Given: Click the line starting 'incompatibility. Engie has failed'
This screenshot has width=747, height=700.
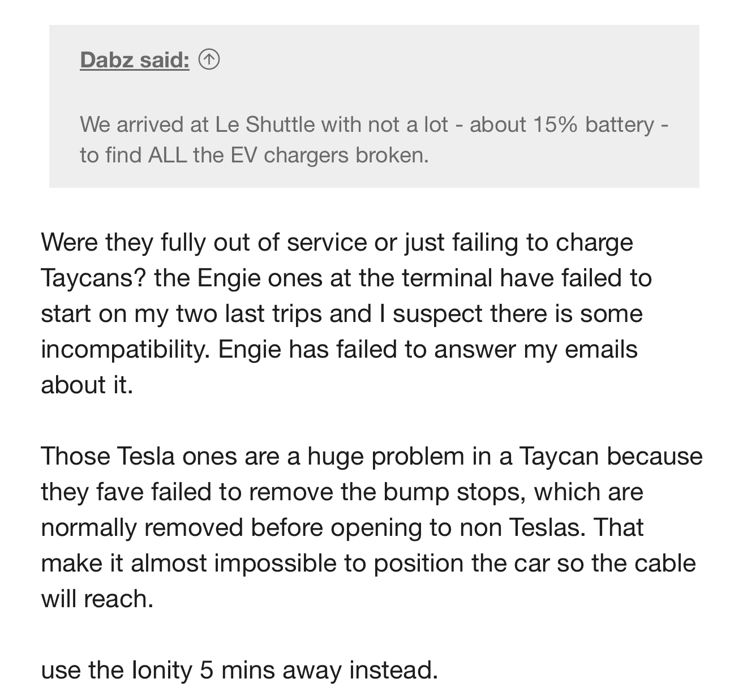Looking at the screenshot, I should [x=339, y=349].
